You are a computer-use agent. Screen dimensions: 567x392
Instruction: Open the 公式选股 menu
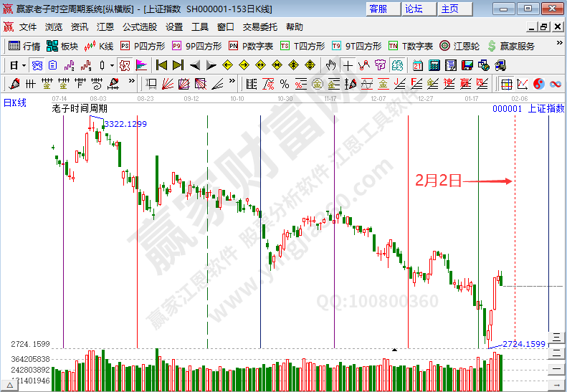pos(139,27)
